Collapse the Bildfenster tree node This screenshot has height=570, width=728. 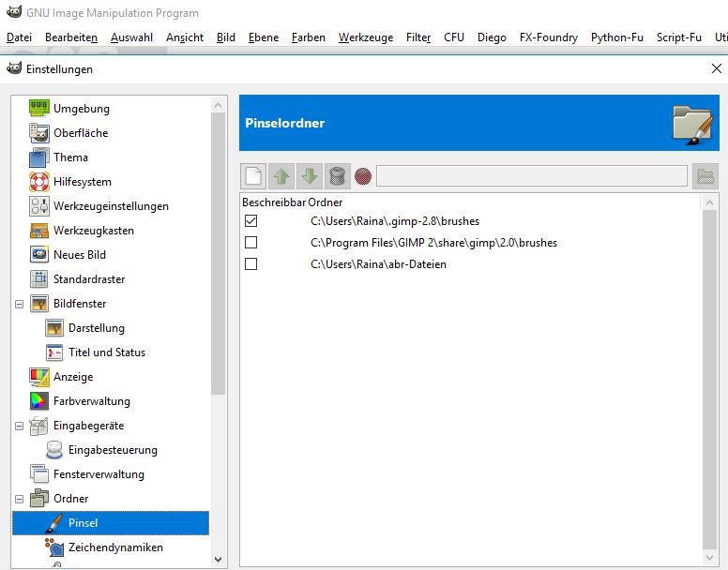pos(19,305)
